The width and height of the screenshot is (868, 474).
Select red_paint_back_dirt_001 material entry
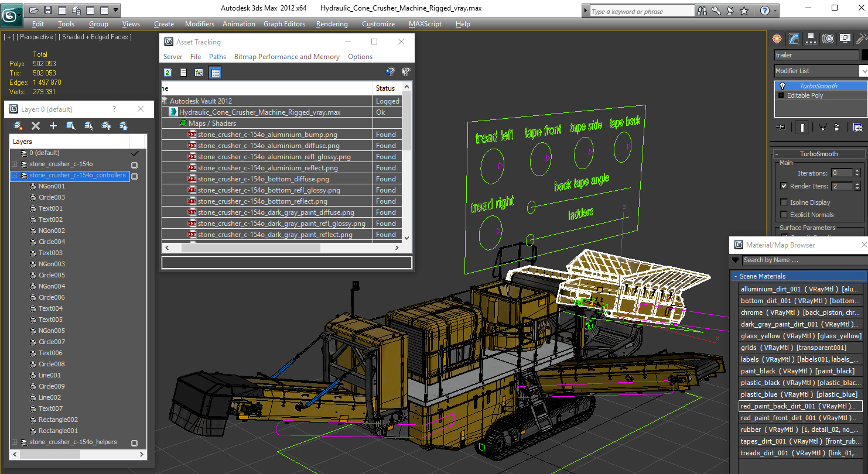800,406
